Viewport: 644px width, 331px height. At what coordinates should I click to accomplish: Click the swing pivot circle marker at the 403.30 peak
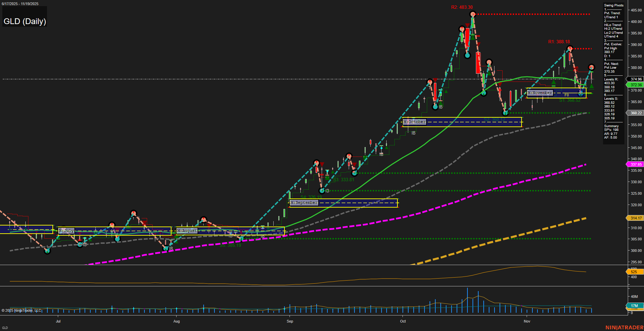(473, 14)
